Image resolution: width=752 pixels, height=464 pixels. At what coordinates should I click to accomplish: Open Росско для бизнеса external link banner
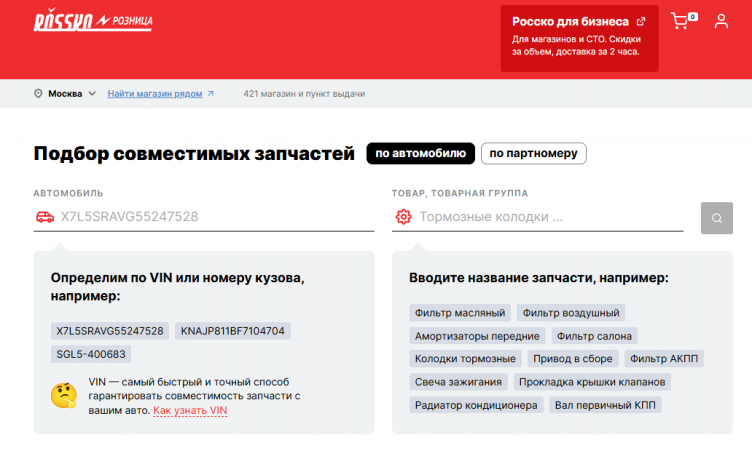[x=579, y=36]
